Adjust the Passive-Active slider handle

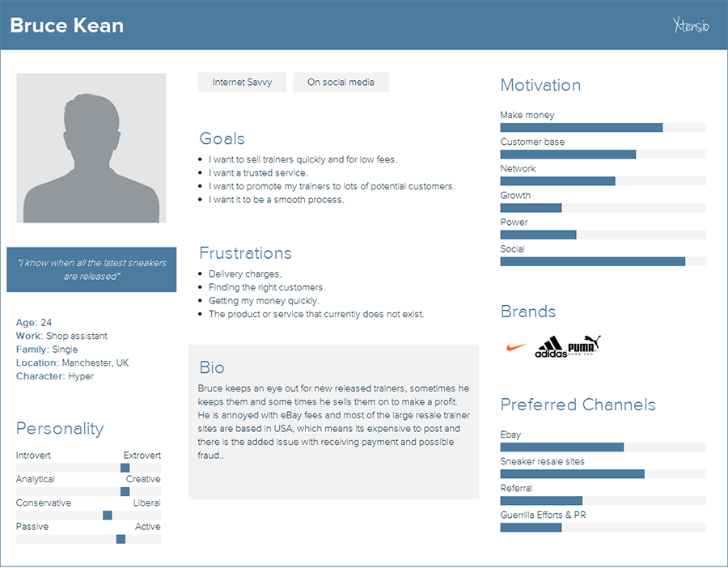coord(121,539)
